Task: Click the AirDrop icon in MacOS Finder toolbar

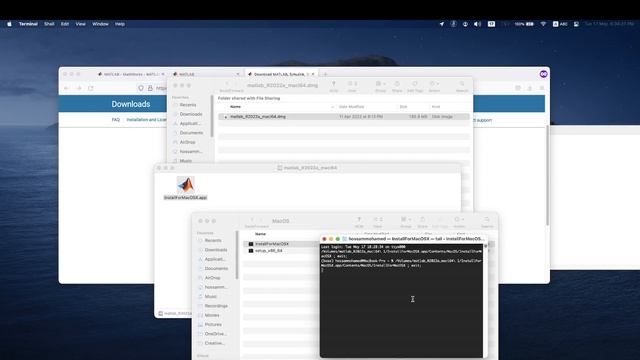Action: coord(359,220)
